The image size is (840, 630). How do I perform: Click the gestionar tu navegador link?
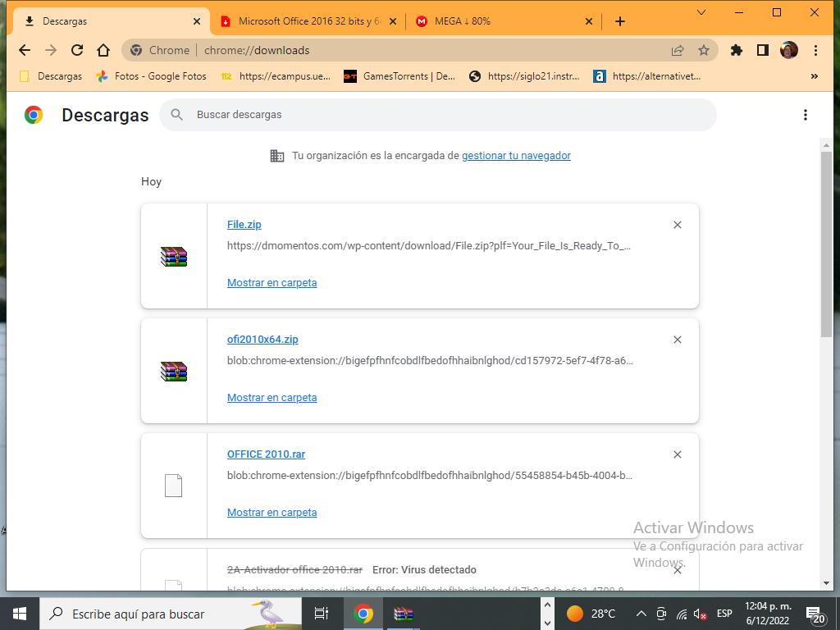pyautogui.click(x=516, y=155)
